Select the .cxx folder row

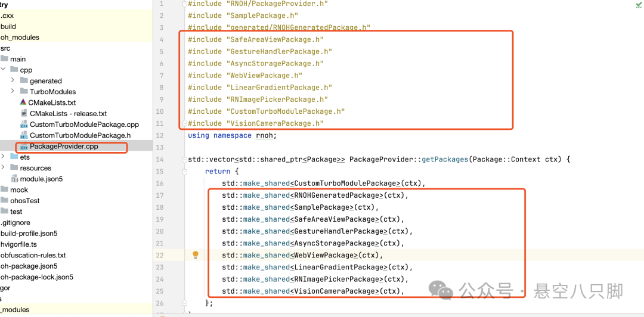click(x=76, y=15)
